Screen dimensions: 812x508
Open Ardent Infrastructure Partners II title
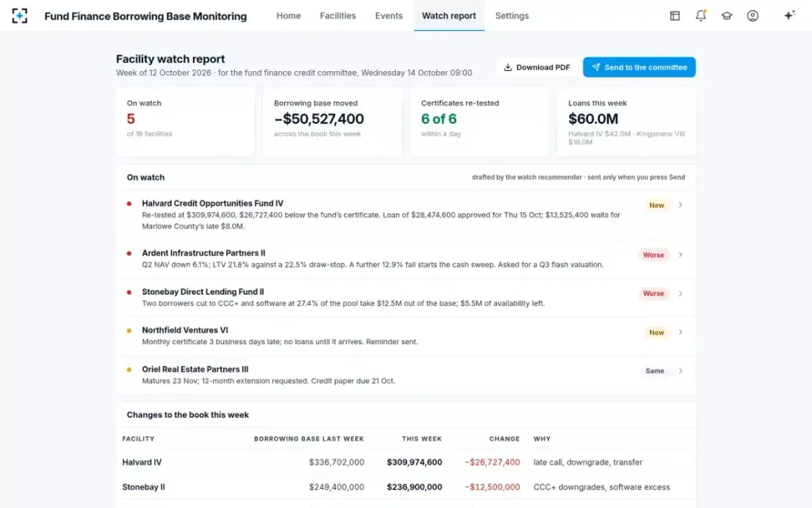tap(204, 253)
